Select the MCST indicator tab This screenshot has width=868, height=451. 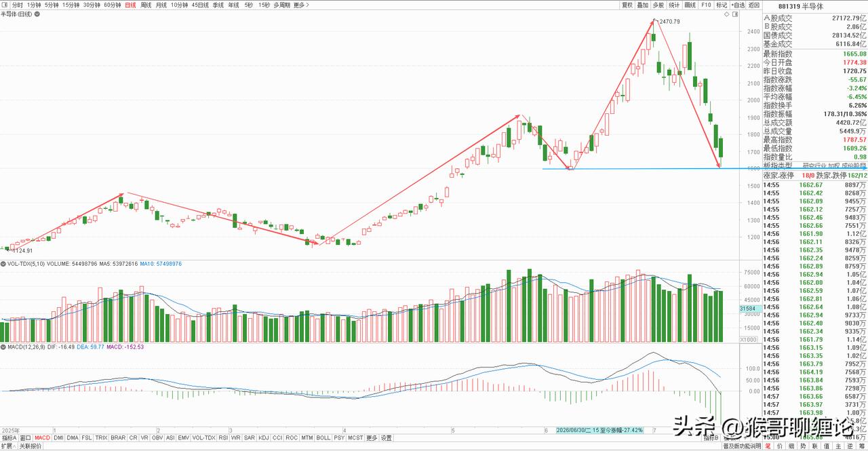(x=355, y=437)
